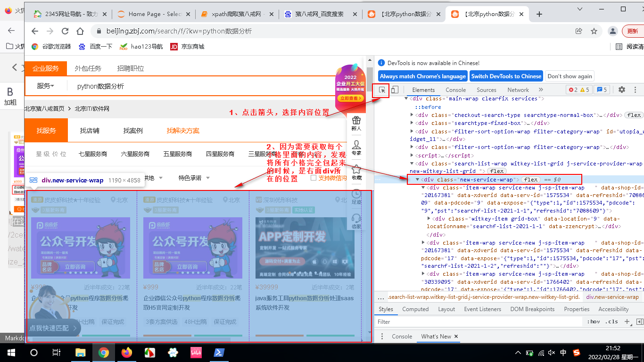Expand the searchtype-fixed-box div node
644x362 pixels.
413,123
